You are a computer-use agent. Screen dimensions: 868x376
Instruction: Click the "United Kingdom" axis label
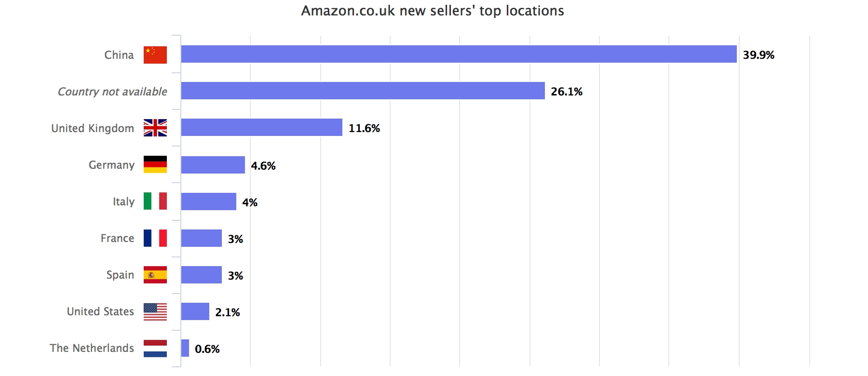pos(93,128)
